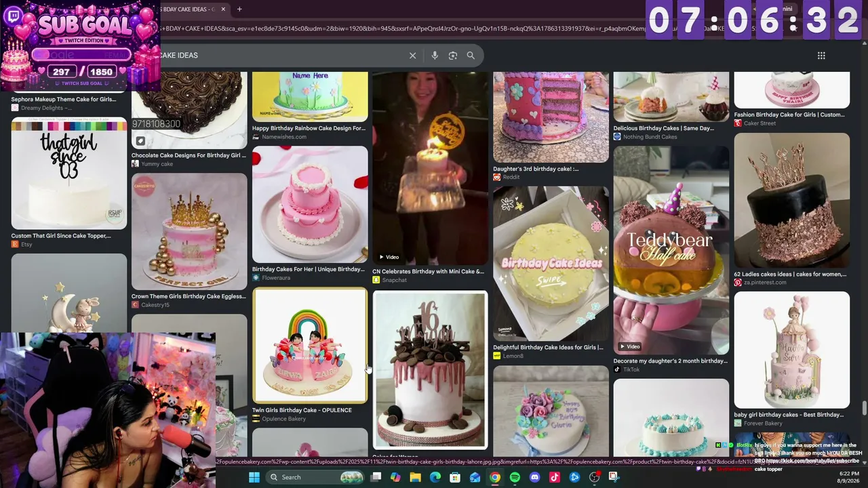868x488 pixels.
Task: Open TikTok from the taskbar
Action: (x=555, y=477)
